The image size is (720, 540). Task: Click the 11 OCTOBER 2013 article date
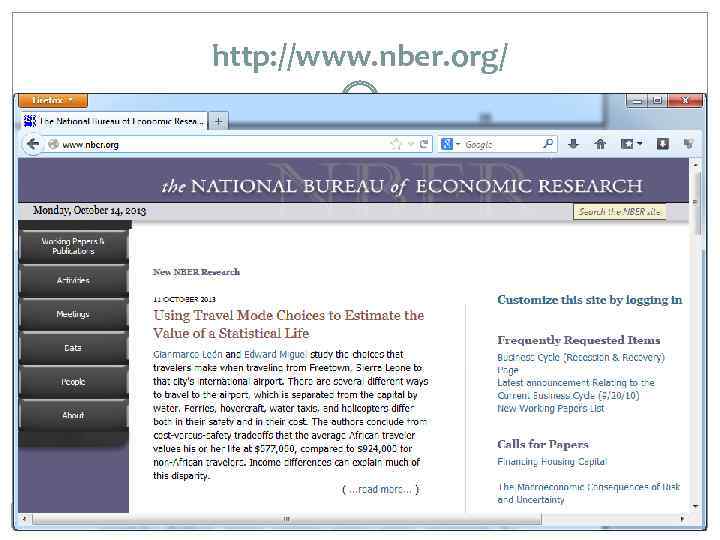pos(184,299)
